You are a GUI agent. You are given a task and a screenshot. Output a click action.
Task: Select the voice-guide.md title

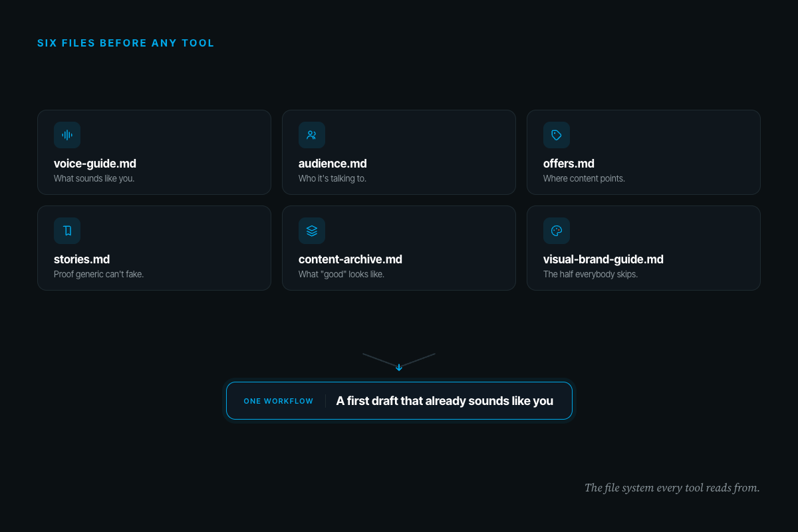point(95,164)
